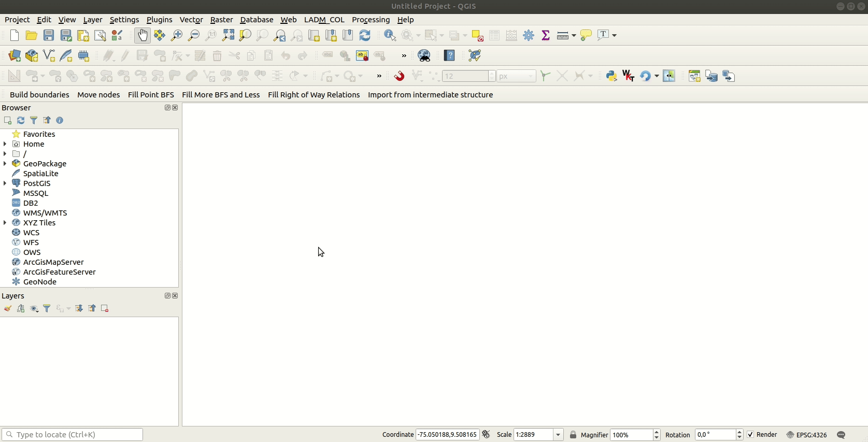Click the Layer Diagram Properties icon
The height and width of the screenshot is (442, 868).
(345, 55)
